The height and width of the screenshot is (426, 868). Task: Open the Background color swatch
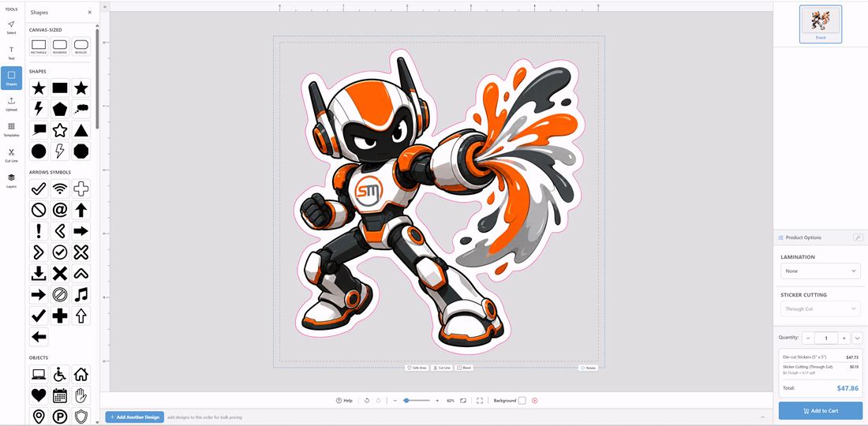click(522, 401)
